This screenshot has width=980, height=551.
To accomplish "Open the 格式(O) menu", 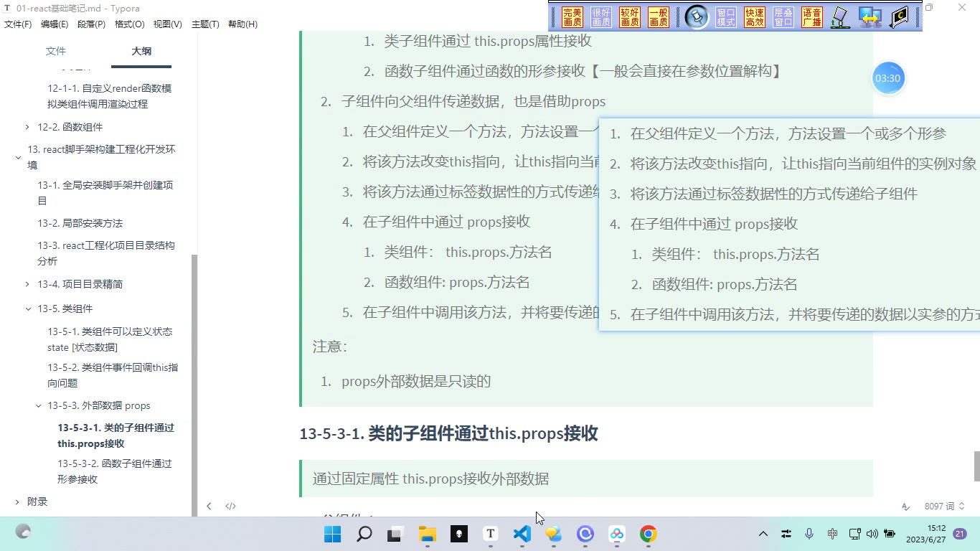I will [x=130, y=24].
